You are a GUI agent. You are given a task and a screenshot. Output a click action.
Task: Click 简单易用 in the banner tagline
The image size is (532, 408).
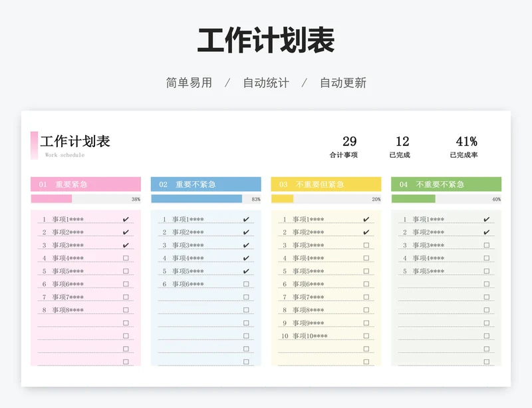pos(189,83)
